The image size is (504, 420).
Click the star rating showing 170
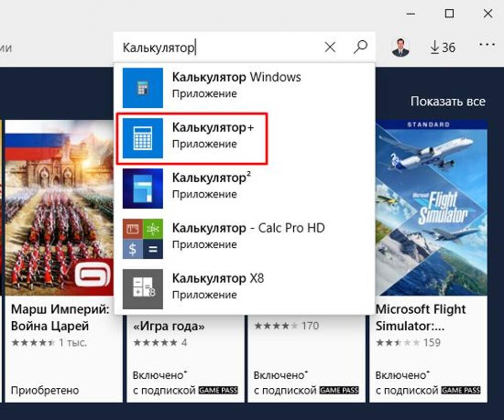(x=286, y=326)
